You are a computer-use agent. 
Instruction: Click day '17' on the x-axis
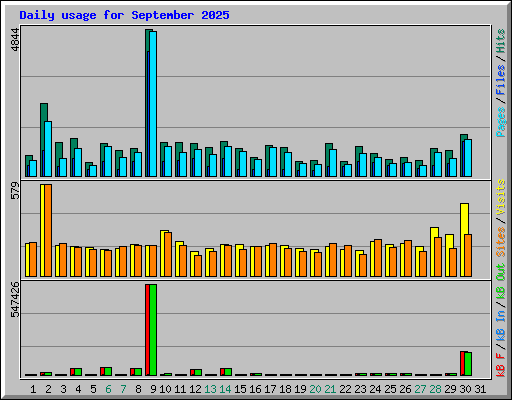(x=270, y=389)
